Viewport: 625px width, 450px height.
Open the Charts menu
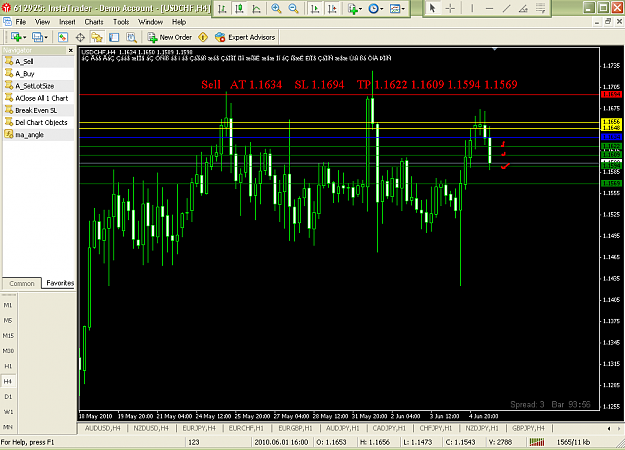pos(94,22)
